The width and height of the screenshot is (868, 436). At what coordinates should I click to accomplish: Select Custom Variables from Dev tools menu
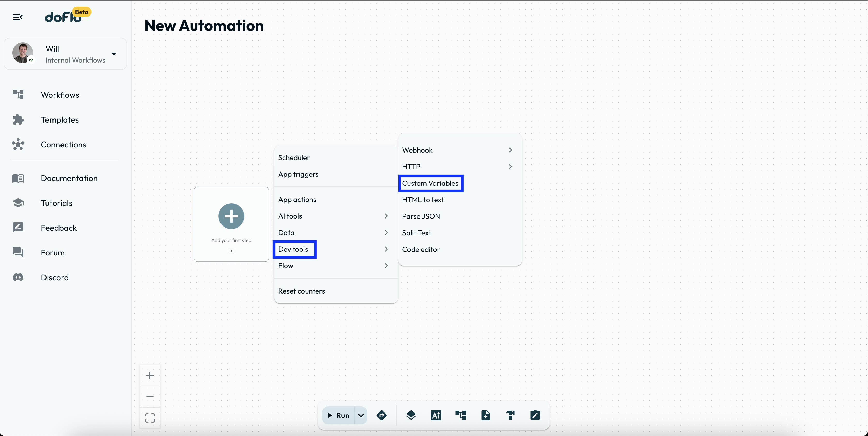430,183
